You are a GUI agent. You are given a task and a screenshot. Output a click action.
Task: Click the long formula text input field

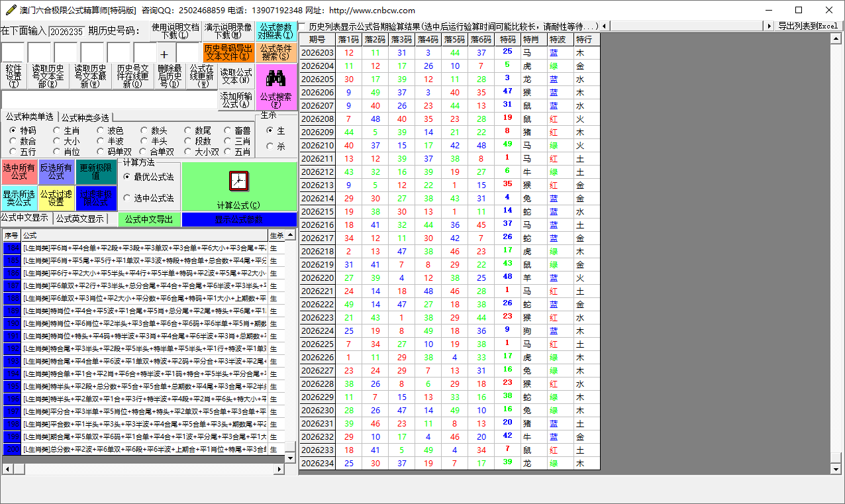(109, 100)
